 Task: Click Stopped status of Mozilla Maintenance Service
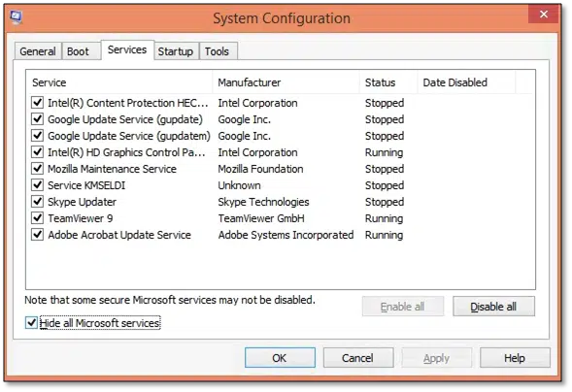click(385, 169)
